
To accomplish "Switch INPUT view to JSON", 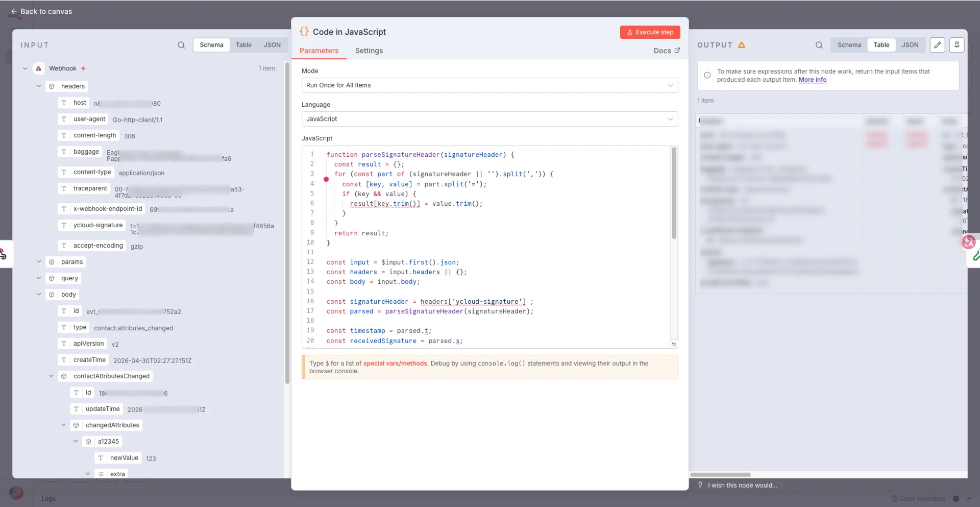I will 272,45.
